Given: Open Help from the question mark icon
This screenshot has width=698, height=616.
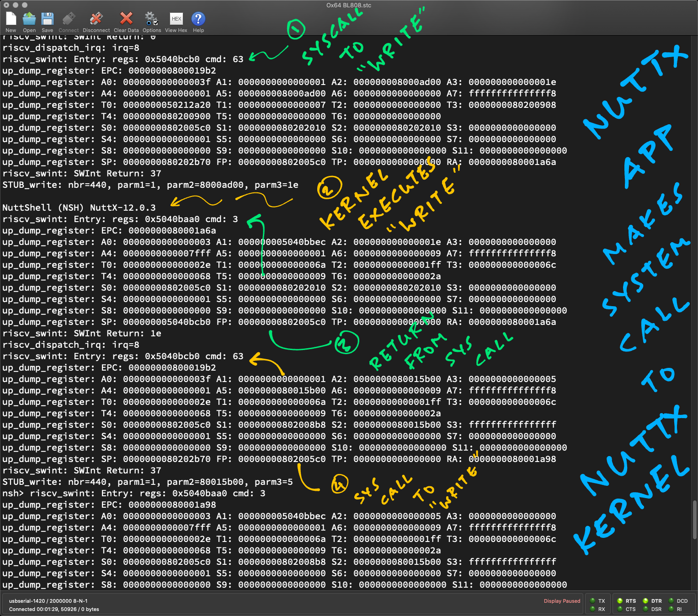Looking at the screenshot, I should click(x=198, y=19).
